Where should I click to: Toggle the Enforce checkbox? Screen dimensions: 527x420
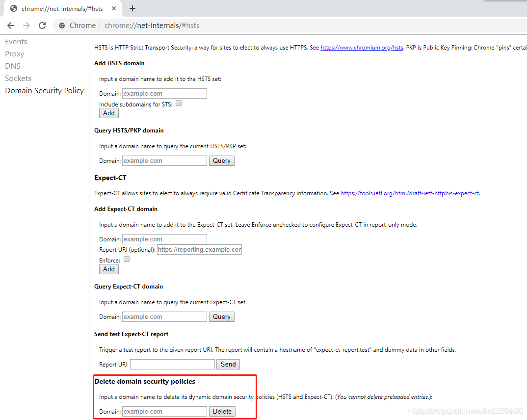[x=127, y=260]
